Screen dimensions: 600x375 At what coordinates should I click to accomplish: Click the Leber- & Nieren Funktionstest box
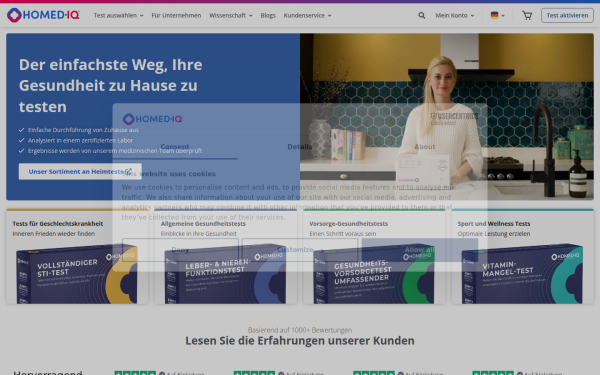point(225,274)
